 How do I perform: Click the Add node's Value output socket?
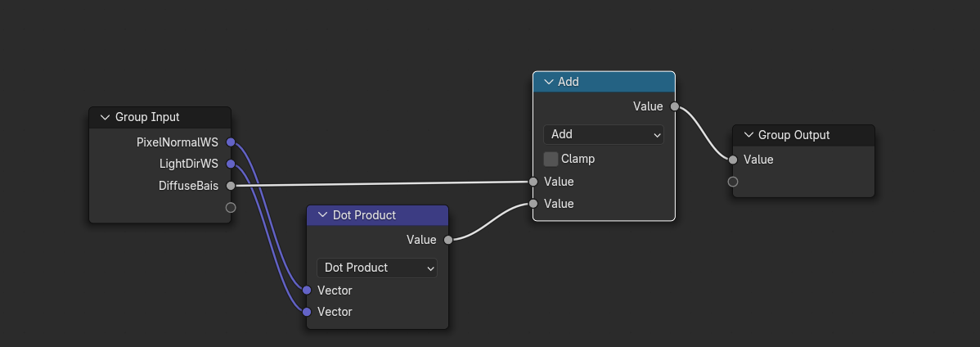(x=674, y=106)
